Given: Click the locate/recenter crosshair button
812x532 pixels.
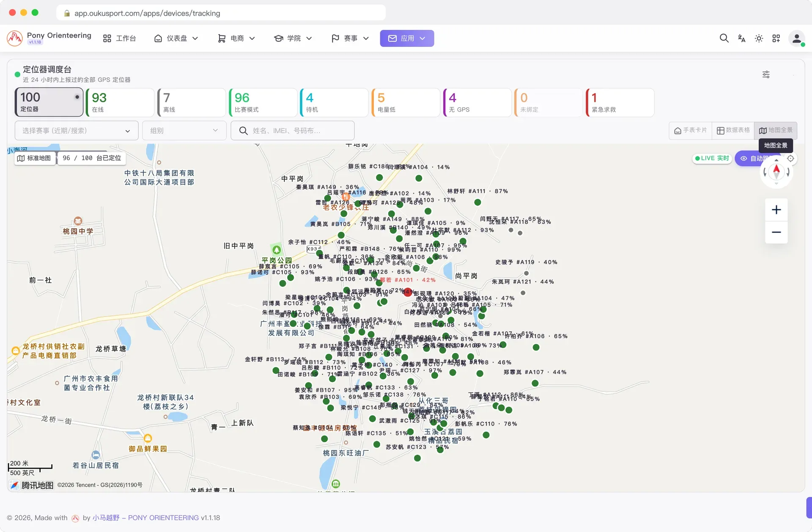Looking at the screenshot, I should pyautogui.click(x=790, y=158).
